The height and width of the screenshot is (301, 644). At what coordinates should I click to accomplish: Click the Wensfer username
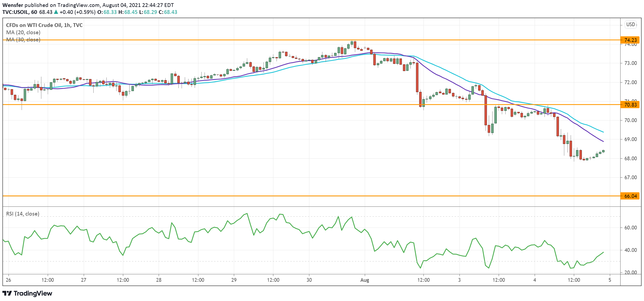13,5
